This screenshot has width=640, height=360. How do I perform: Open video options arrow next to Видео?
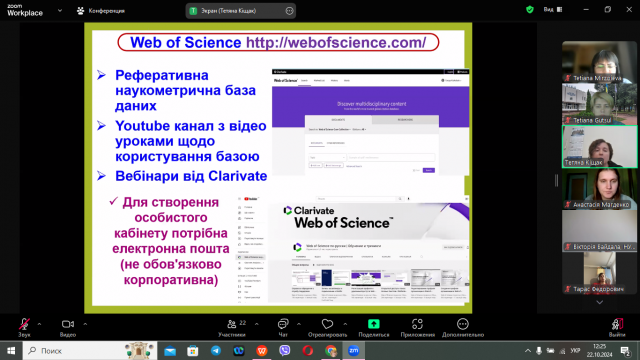85,324
